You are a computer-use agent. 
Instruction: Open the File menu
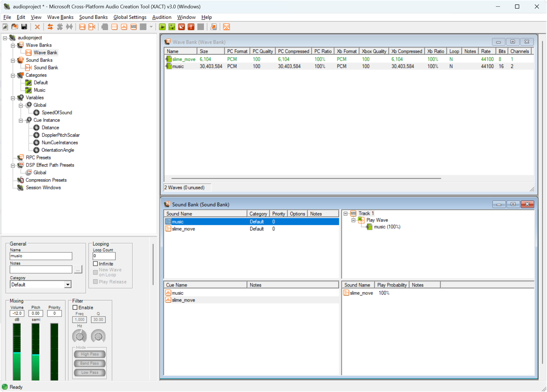coord(7,17)
